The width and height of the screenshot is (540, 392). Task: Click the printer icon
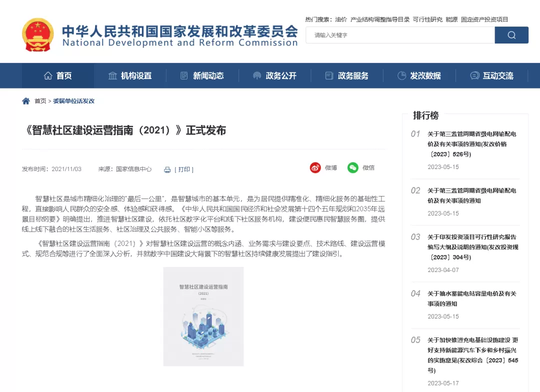click(x=167, y=169)
